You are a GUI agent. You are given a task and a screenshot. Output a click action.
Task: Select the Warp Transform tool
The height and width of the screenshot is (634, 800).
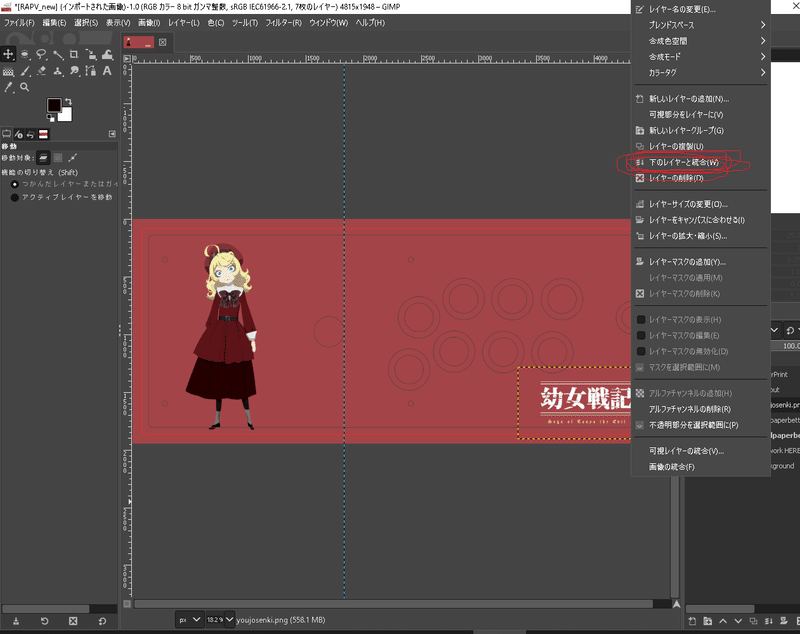pos(107,55)
